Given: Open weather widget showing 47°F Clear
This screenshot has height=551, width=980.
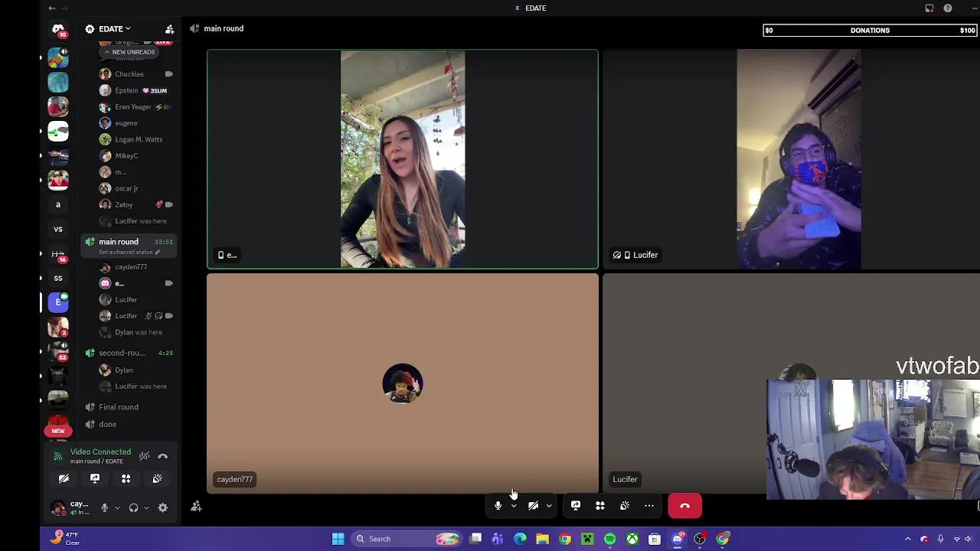Looking at the screenshot, I should pos(66,539).
